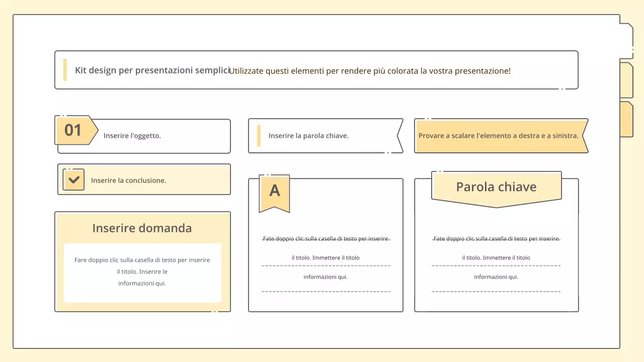The width and height of the screenshot is (644, 362).
Task: Expand the 'Inserire domanda' card
Action: tap(142, 228)
